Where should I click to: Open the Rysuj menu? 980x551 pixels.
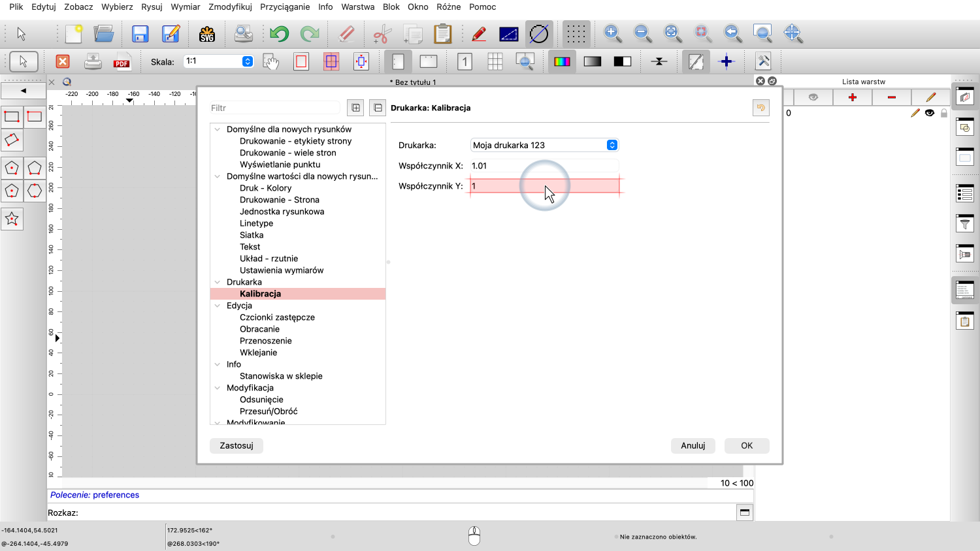[152, 7]
